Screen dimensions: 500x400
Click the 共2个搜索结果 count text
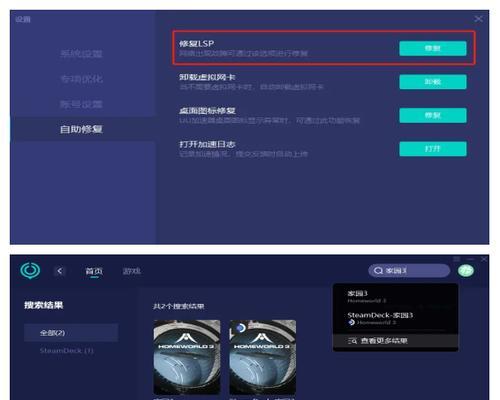point(178,306)
